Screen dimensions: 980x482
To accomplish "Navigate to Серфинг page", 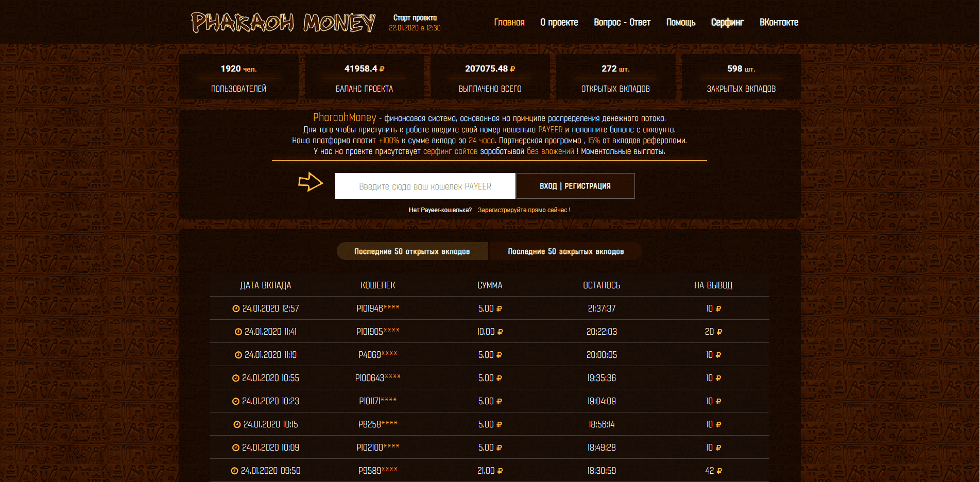I will coord(727,22).
